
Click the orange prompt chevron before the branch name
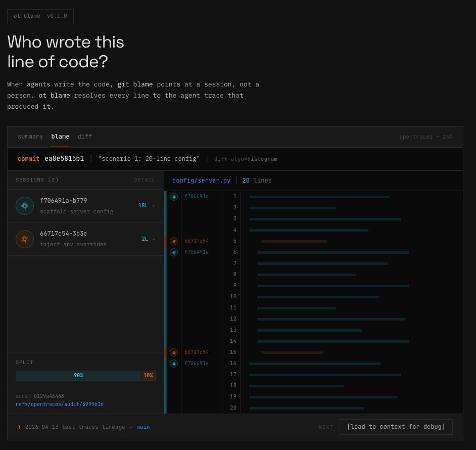click(19, 427)
